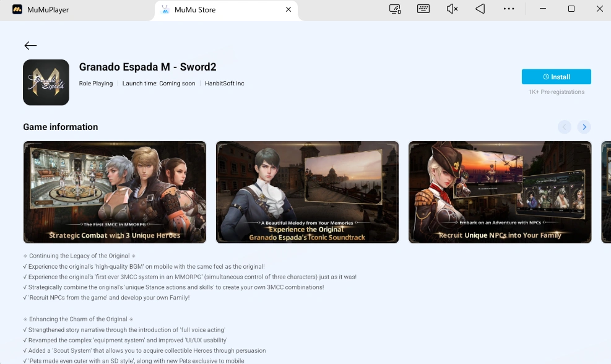The height and width of the screenshot is (364, 611).
Task: Show next screenshots with right chevron
Action: 584,127
